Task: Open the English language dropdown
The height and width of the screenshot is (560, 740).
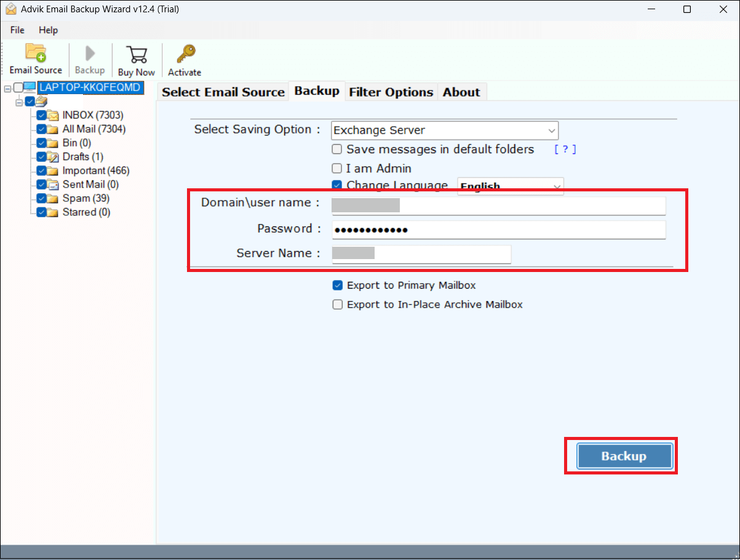Action: pos(510,186)
